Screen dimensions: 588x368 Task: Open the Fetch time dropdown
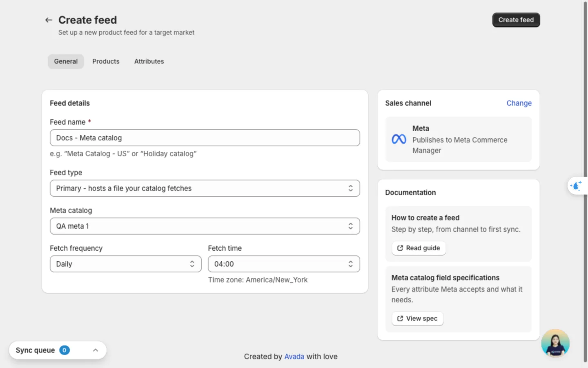point(284,264)
